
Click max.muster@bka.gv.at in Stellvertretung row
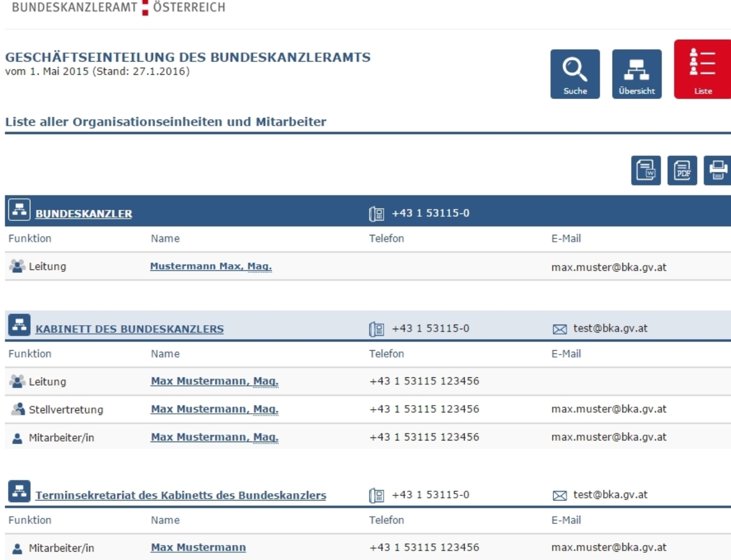coord(609,409)
